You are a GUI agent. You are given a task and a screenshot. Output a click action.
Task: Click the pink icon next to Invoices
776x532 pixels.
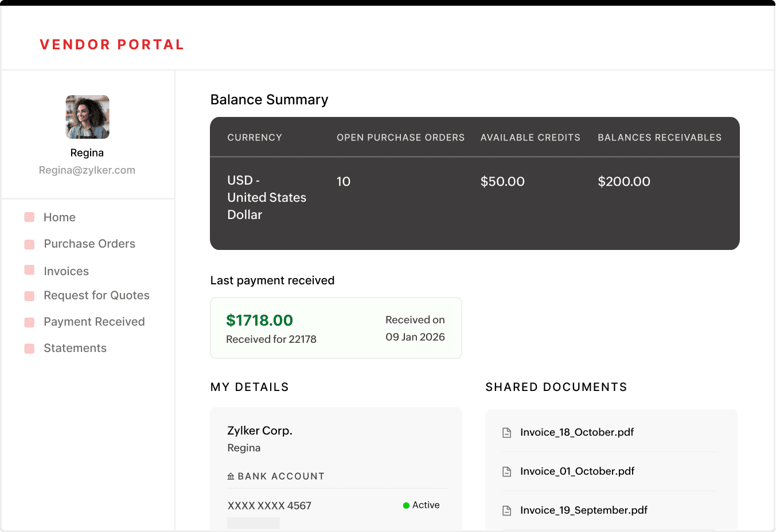coord(29,271)
